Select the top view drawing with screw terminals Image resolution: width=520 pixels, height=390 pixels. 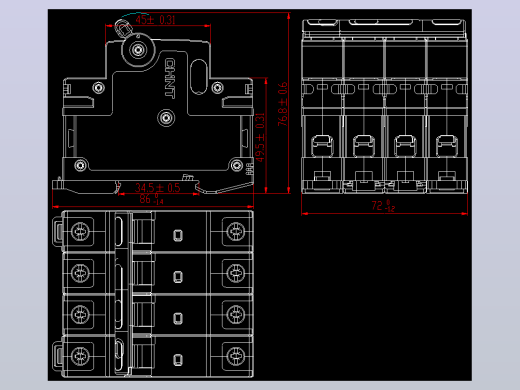(153, 294)
